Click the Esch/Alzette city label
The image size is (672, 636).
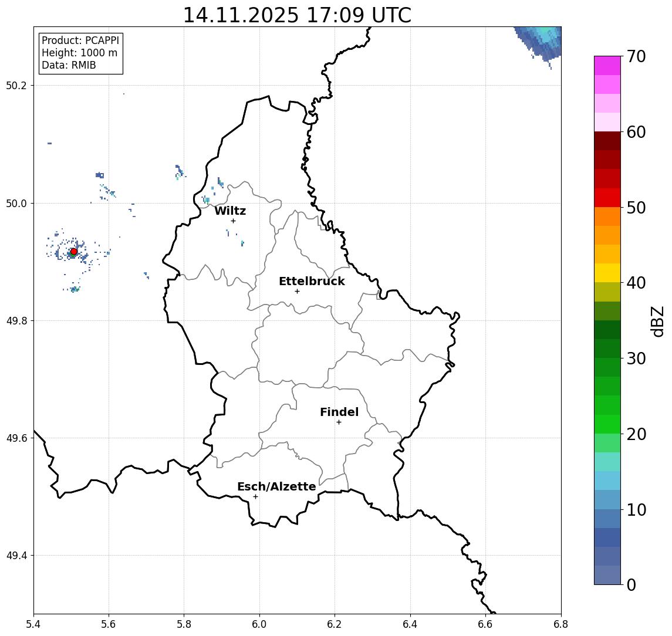pos(276,486)
